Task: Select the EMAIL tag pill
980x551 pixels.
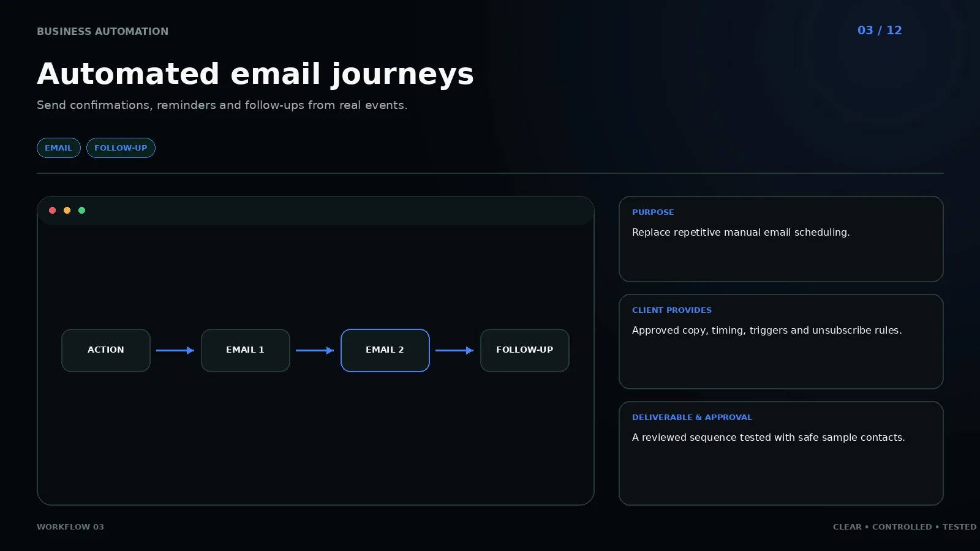Action: 59,148
